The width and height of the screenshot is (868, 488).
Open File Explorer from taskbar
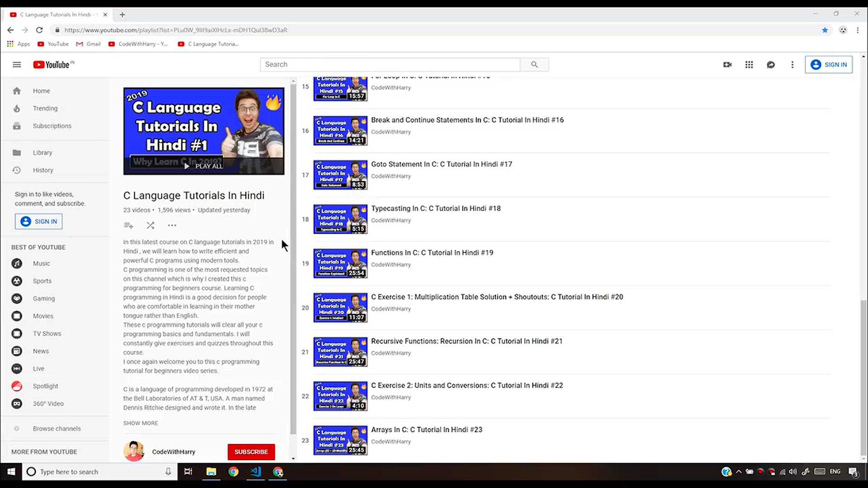coord(211,472)
